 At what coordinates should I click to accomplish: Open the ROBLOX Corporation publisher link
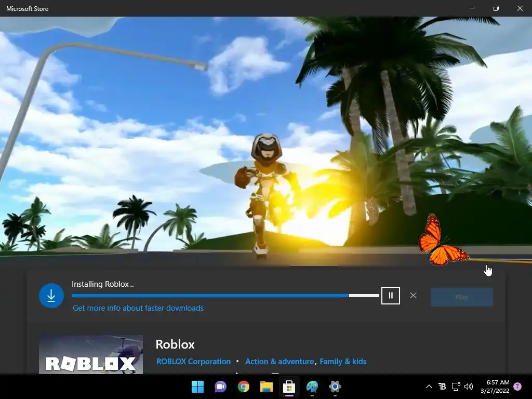193,362
